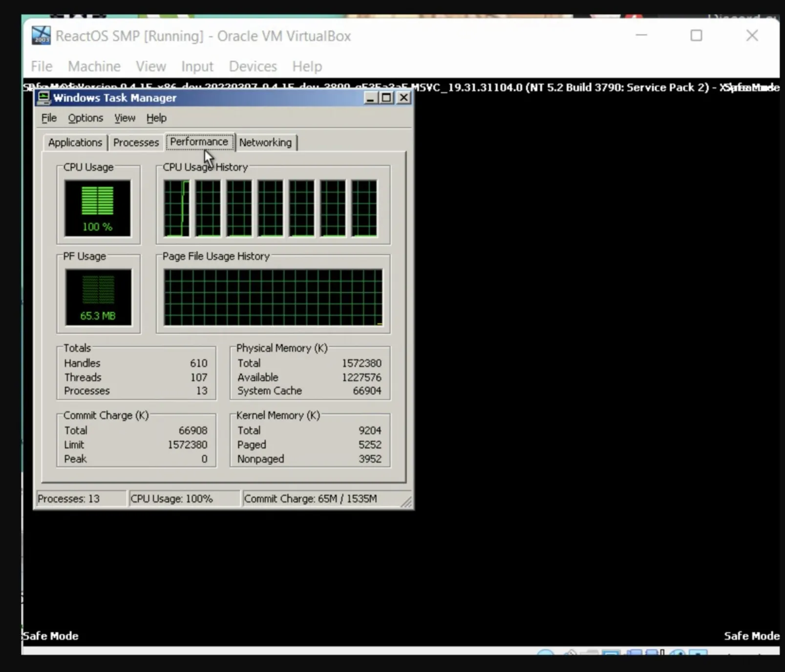Image resolution: width=785 pixels, height=672 pixels.
Task: Open the VirtualBox Input menu
Action: click(x=197, y=66)
